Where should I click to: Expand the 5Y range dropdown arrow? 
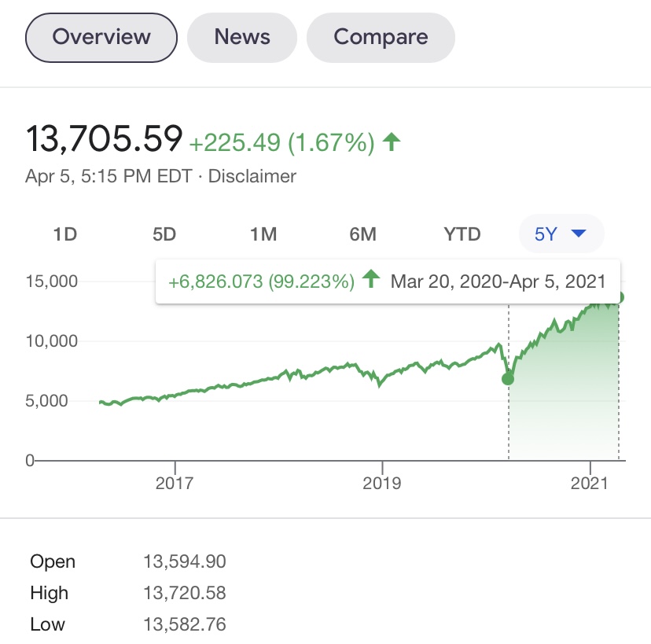[579, 234]
